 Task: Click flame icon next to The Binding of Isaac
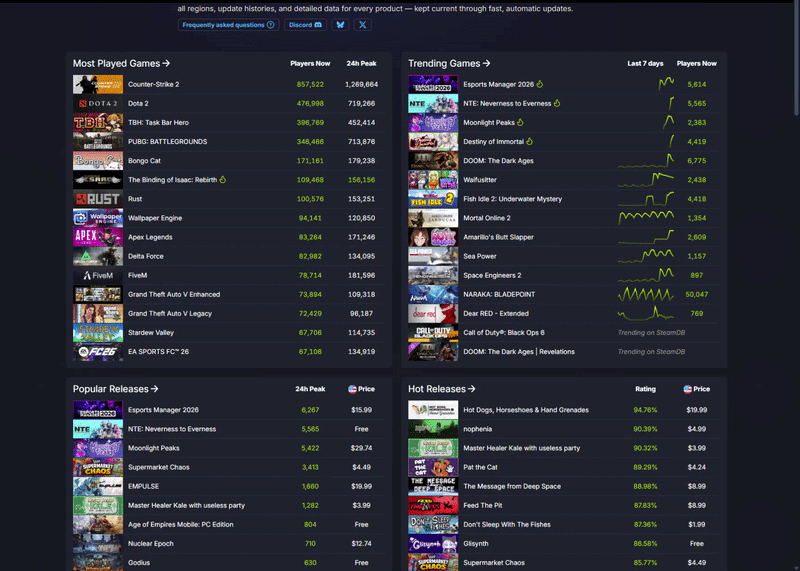pos(222,180)
